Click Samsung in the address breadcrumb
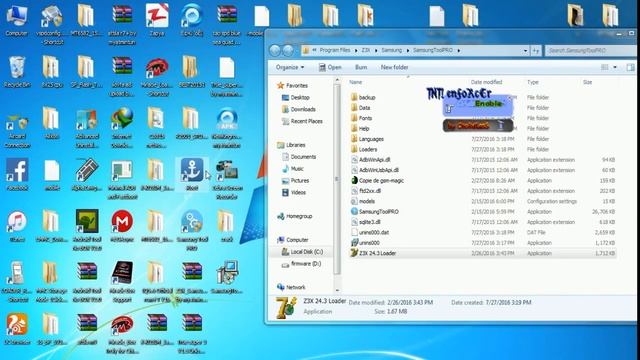 391,50
